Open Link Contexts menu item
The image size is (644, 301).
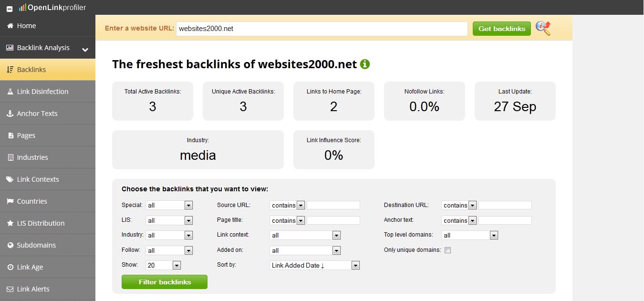[48, 179]
